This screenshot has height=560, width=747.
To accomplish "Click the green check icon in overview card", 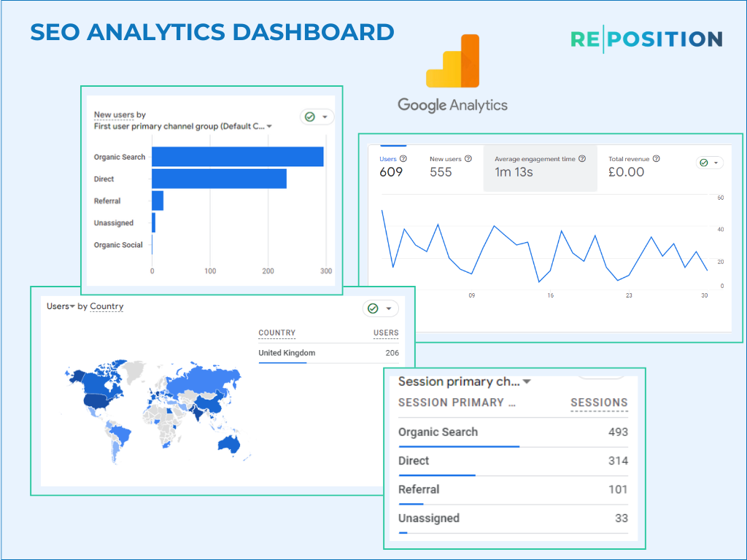I will pos(704,163).
